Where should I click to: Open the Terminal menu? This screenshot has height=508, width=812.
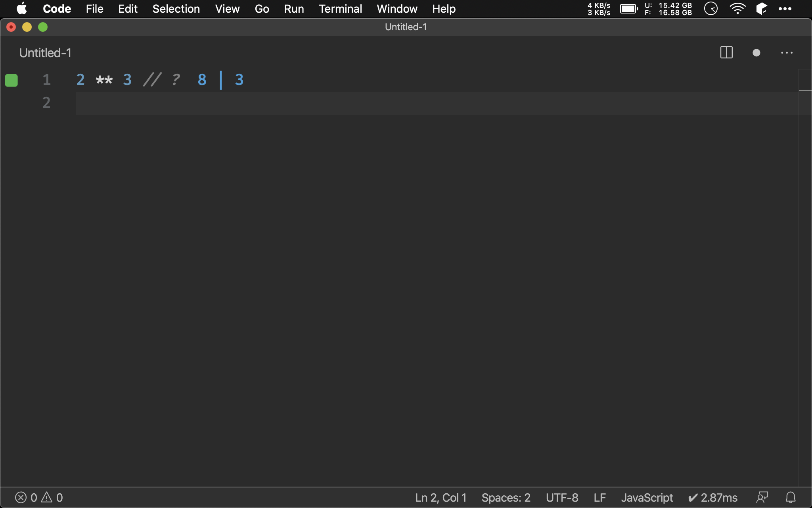click(x=340, y=9)
